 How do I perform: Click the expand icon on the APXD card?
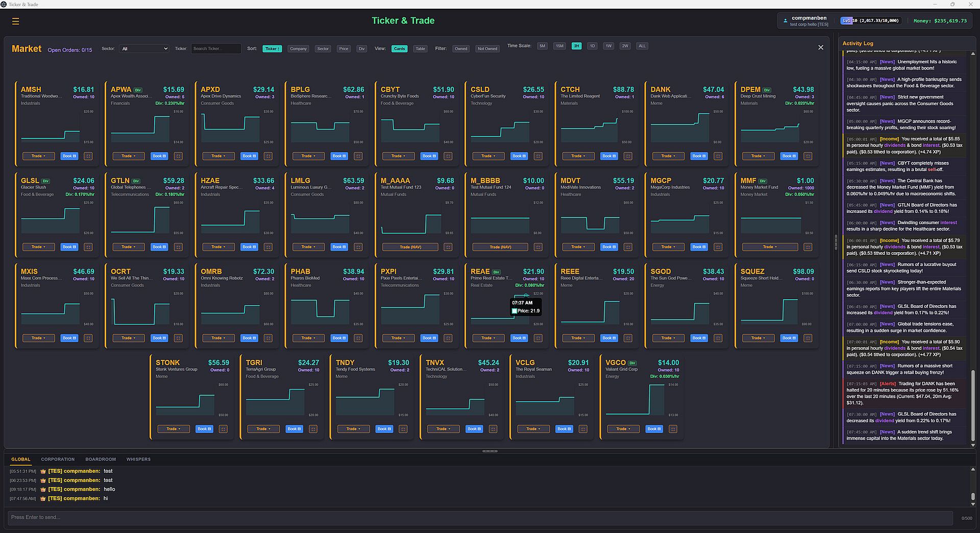pos(268,156)
